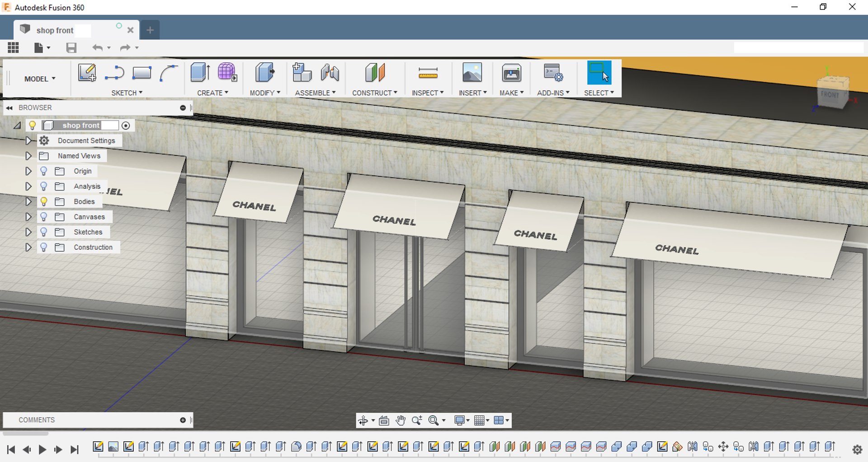Toggle visibility bulb for Analysis folder

[43, 186]
